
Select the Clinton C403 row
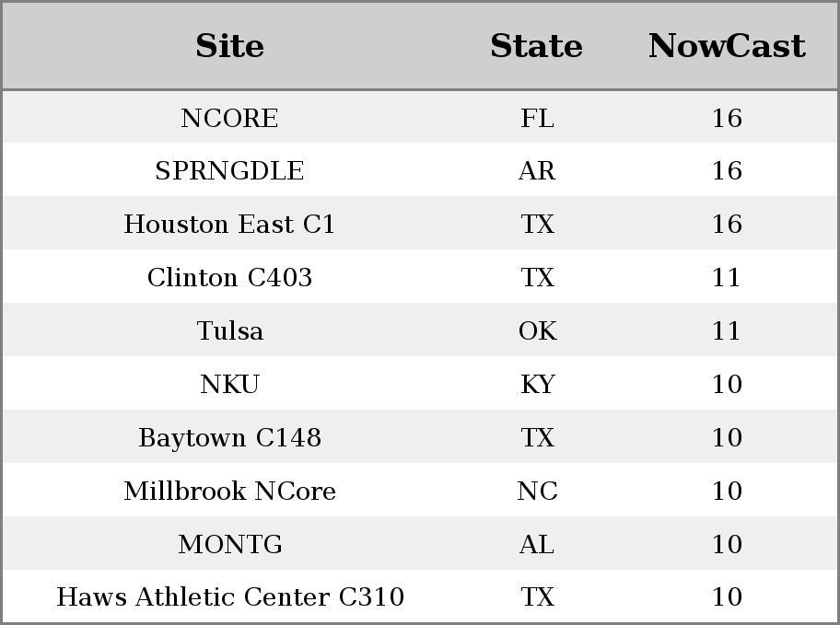tap(420, 277)
